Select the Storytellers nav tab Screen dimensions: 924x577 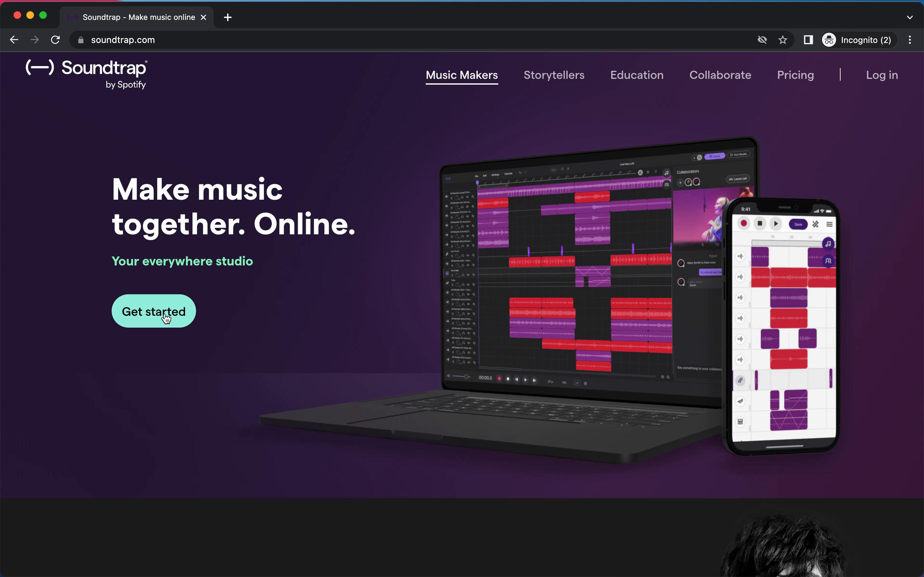coord(554,75)
